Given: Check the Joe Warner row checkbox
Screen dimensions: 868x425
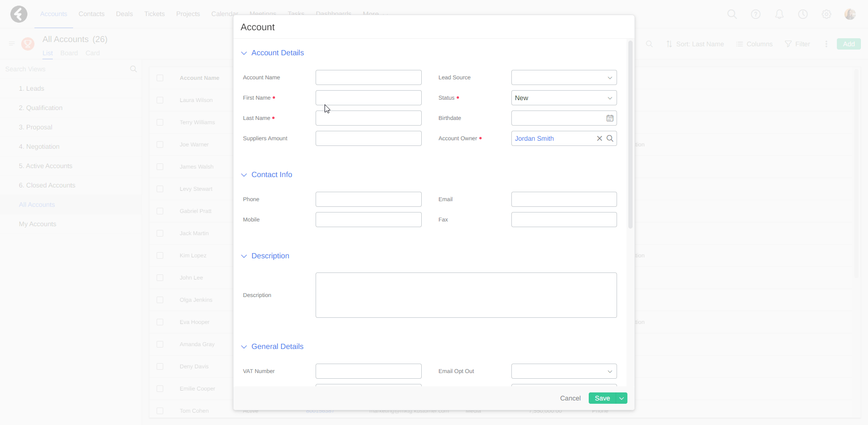Looking at the screenshot, I should [x=160, y=144].
